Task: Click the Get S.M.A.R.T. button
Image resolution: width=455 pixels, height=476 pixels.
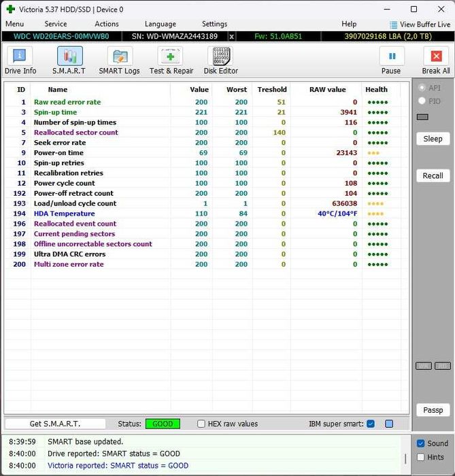Action: click(55, 424)
